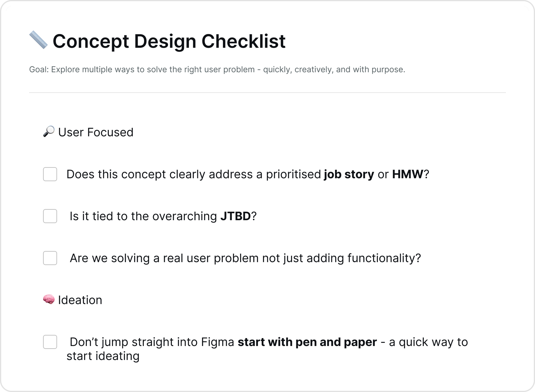Select the User Focused section heading
The height and width of the screenshot is (392, 535).
(x=96, y=132)
